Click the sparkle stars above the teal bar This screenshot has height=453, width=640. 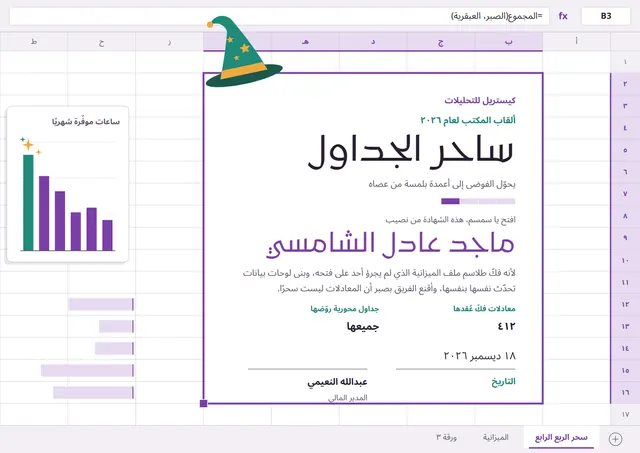(x=31, y=146)
